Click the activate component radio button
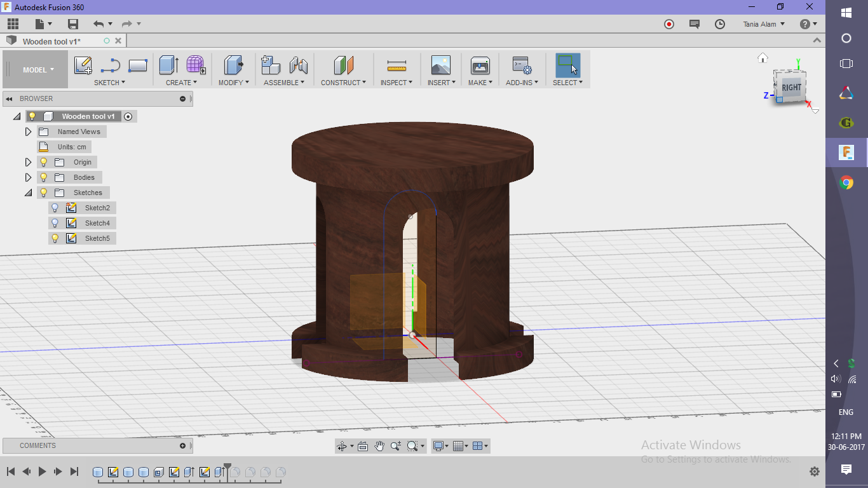 pyautogui.click(x=128, y=116)
